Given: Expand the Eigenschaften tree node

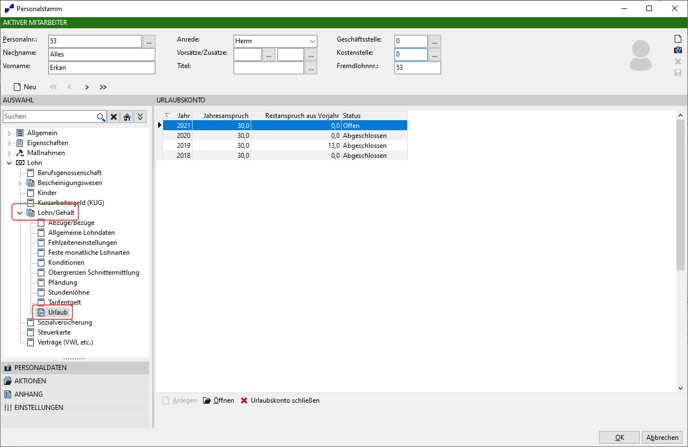Looking at the screenshot, I should 9,143.
